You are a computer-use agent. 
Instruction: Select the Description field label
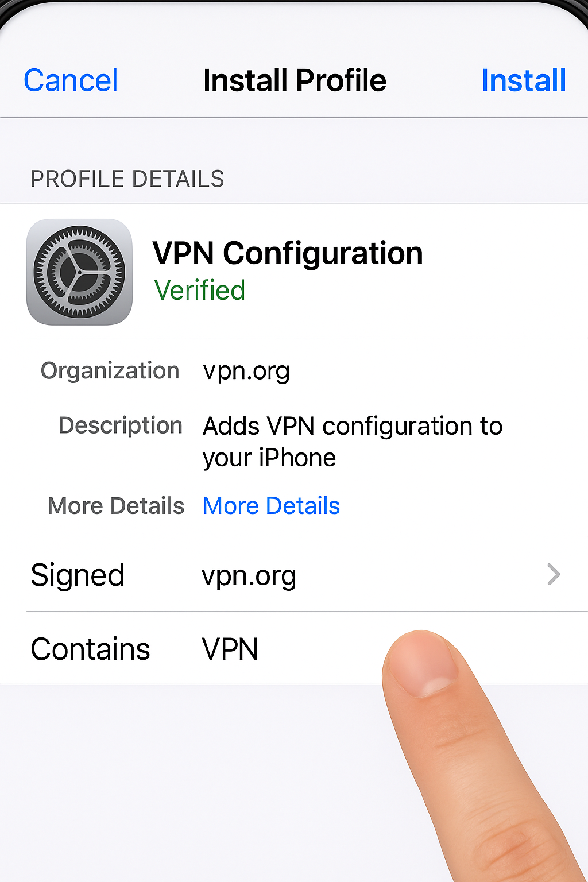121,425
